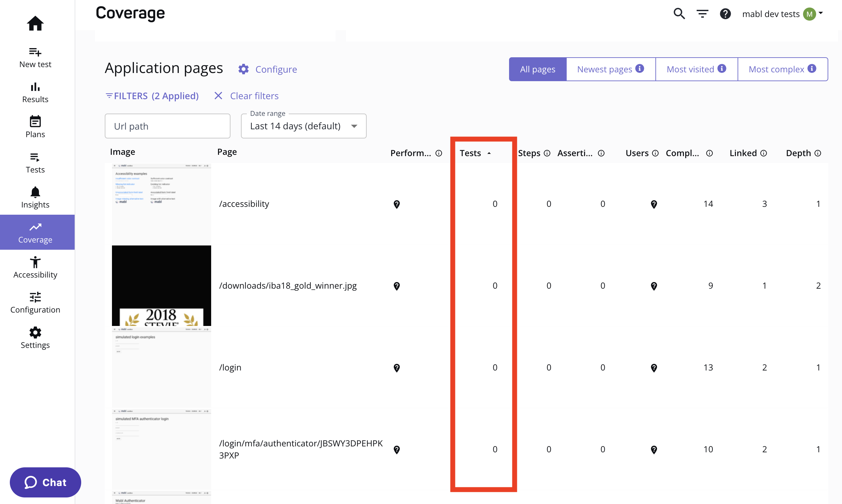Image resolution: width=842 pixels, height=504 pixels.
Task: Click complexity value 14 for /accessibility
Action: pos(708,204)
